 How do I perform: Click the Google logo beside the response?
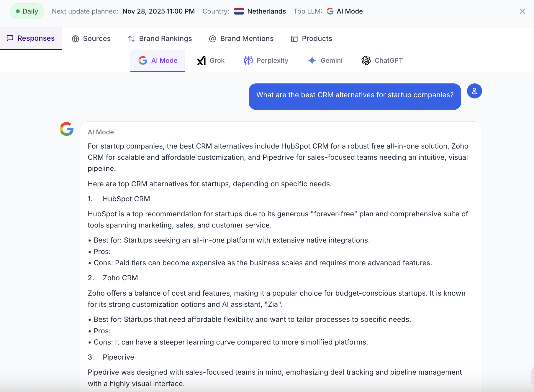[x=67, y=129]
